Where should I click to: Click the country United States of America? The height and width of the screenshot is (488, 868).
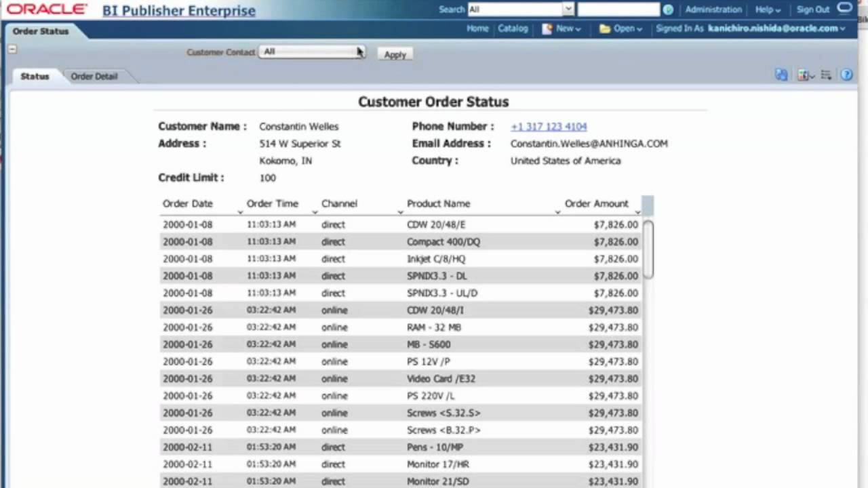566,161
